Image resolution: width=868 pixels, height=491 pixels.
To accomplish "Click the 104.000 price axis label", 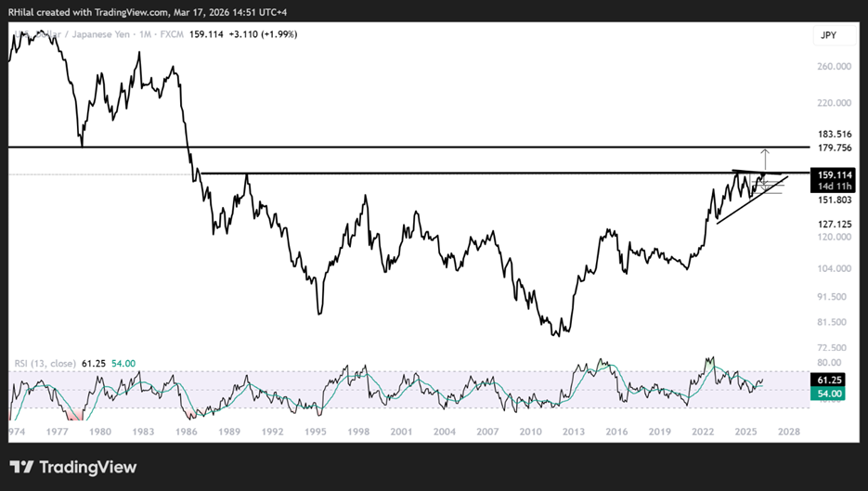I will [835, 268].
